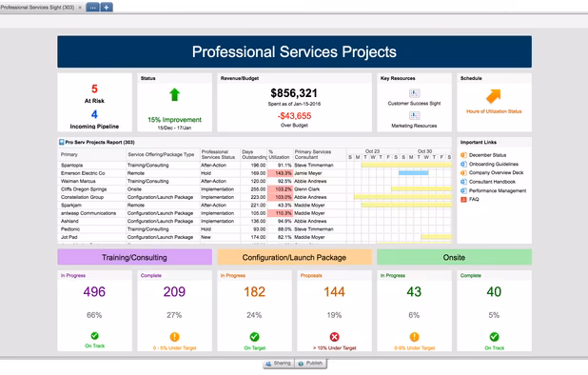
Task: Click the Company Overview Deck file icon
Action: tap(463, 173)
